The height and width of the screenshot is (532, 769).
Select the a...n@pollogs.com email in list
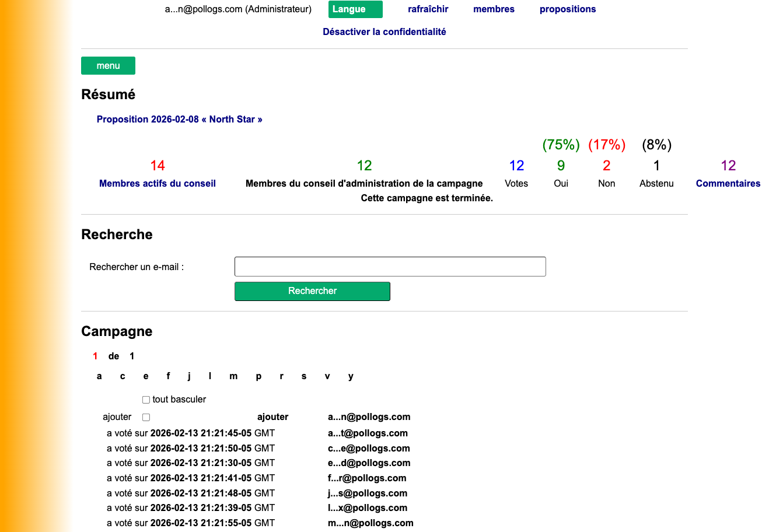tap(369, 417)
